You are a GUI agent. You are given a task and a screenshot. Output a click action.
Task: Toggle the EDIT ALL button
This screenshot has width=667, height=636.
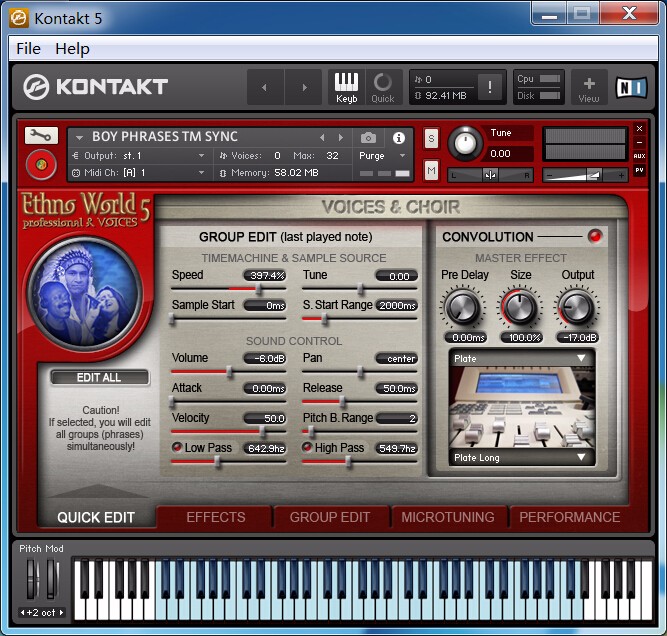coord(100,377)
